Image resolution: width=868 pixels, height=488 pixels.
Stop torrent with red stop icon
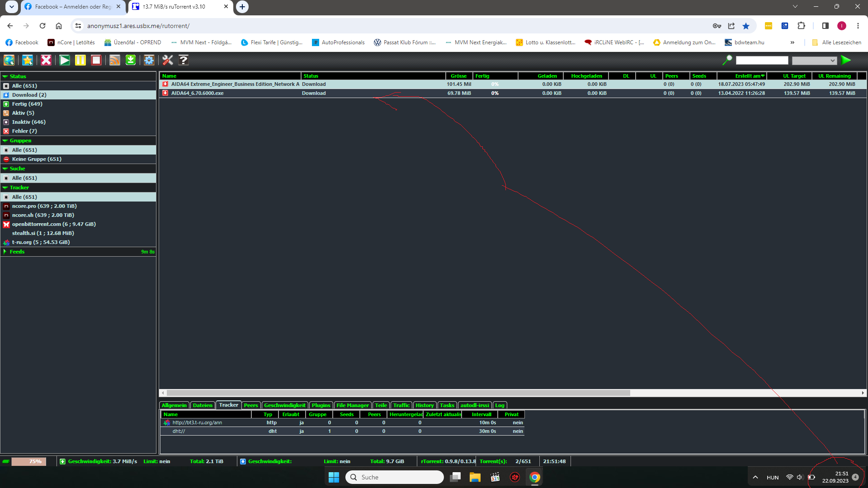tap(96, 60)
